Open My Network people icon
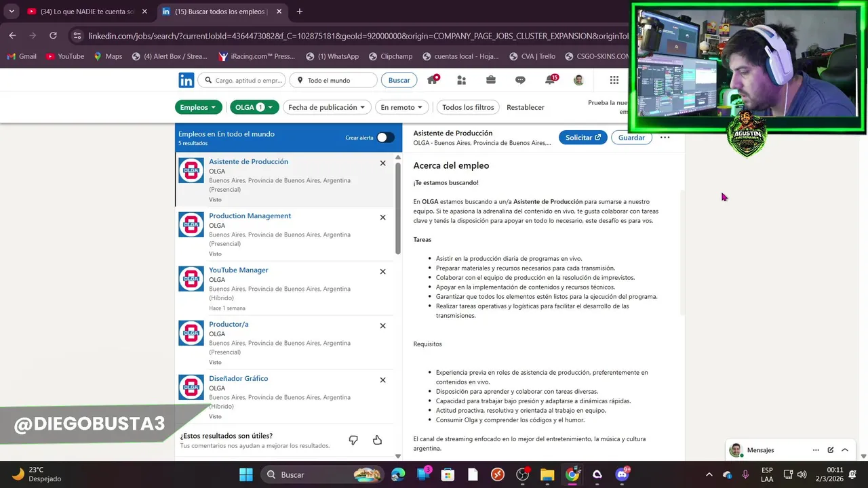868x488 pixels. (x=462, y=80)
